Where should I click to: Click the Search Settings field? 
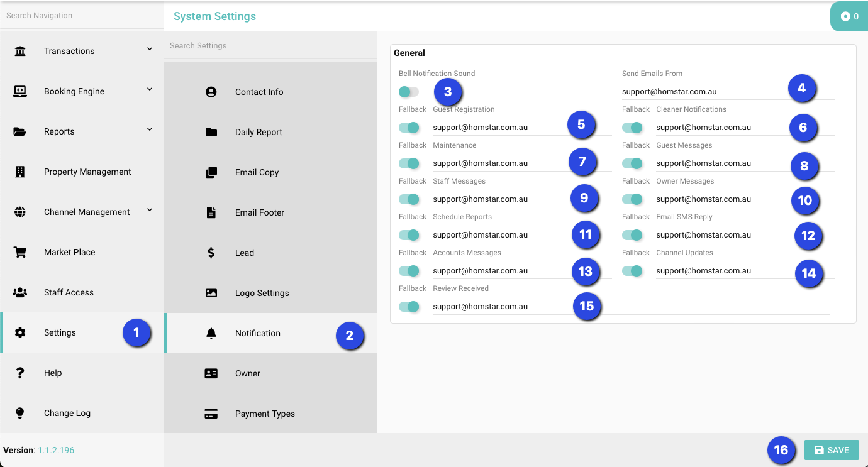tap(270, 46)
